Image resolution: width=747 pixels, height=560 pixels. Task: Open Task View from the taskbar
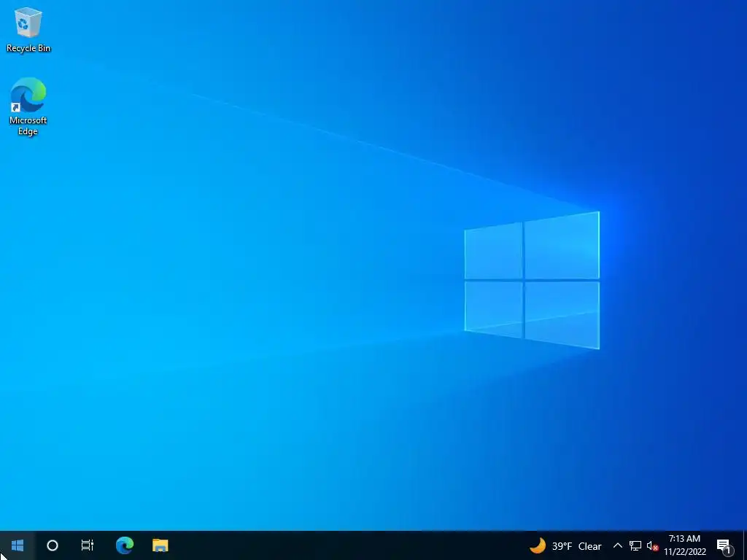88,545
